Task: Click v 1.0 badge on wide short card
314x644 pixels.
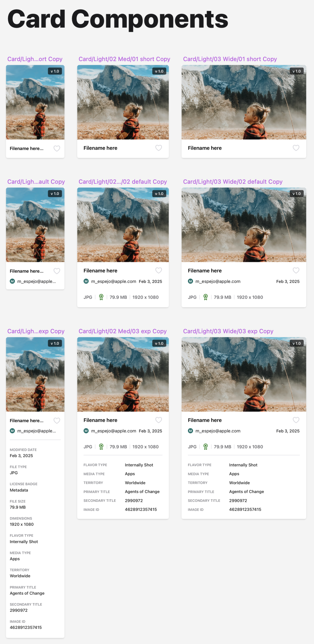Action: [296, 71]
